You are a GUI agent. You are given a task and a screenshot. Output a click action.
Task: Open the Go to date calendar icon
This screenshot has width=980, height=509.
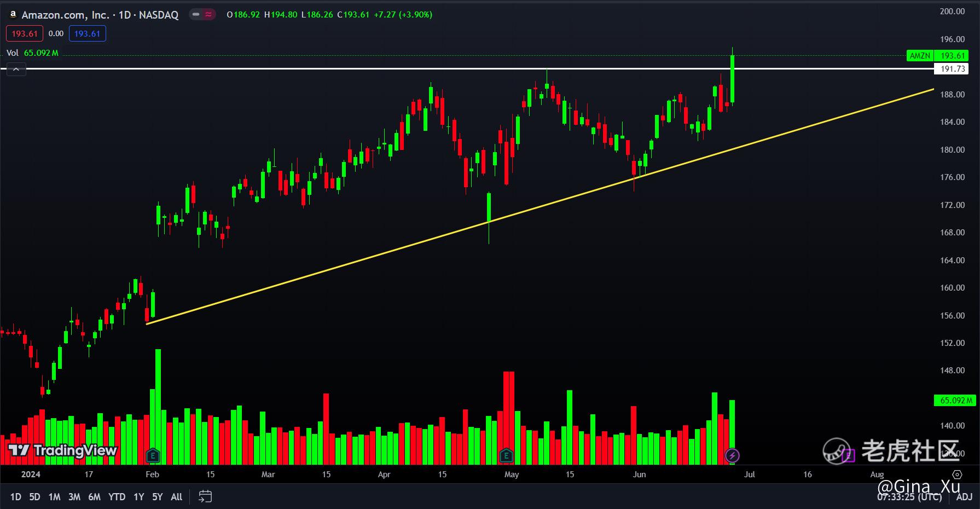(205, 496)
